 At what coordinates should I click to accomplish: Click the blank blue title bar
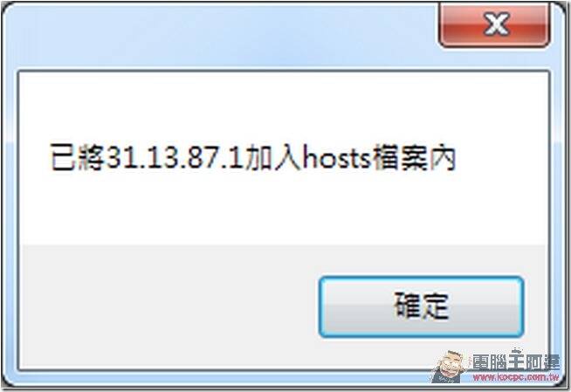pyautogui.click(x=218, y=35)
